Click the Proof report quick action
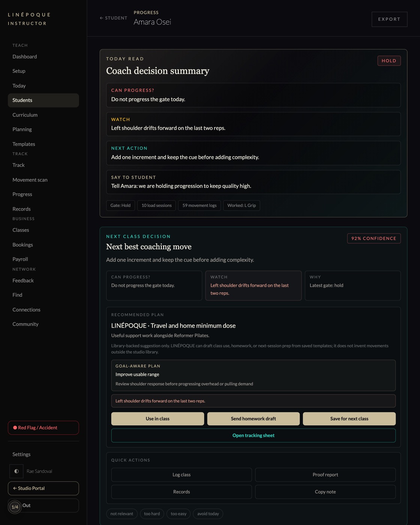This screenshot has height=525, width=420. coord(325,475)
